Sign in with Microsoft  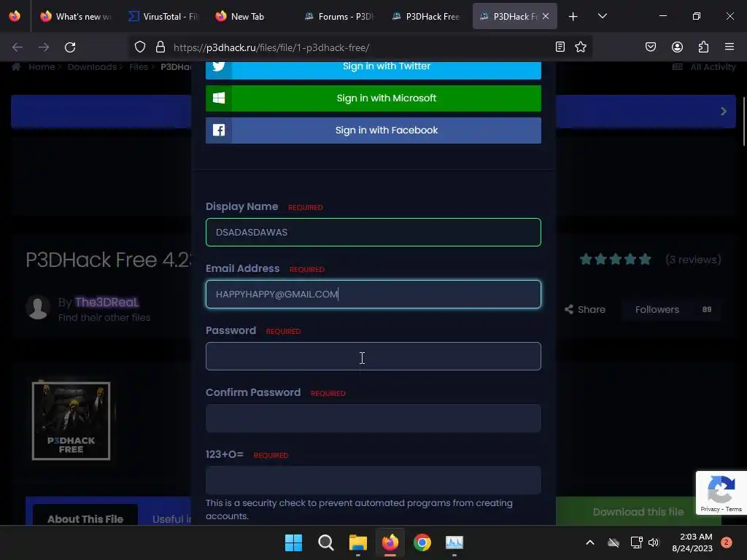tap(373, 98)
